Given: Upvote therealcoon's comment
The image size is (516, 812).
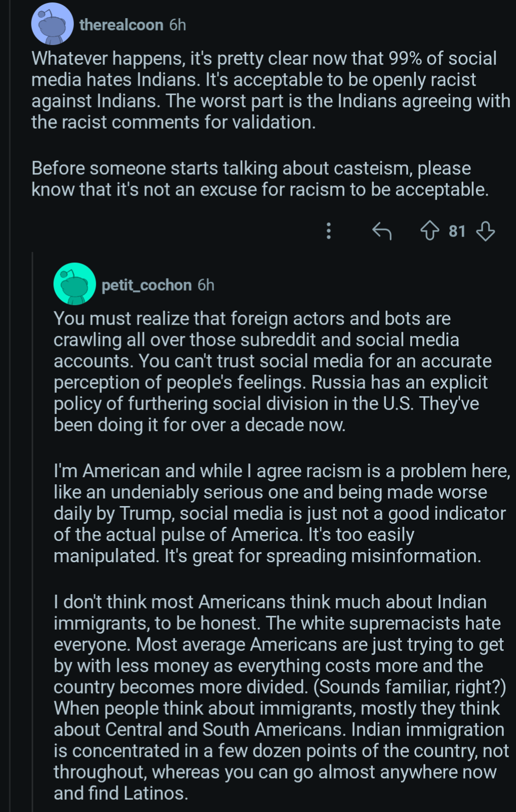Looking at the screenshot, I should [430, 231].
